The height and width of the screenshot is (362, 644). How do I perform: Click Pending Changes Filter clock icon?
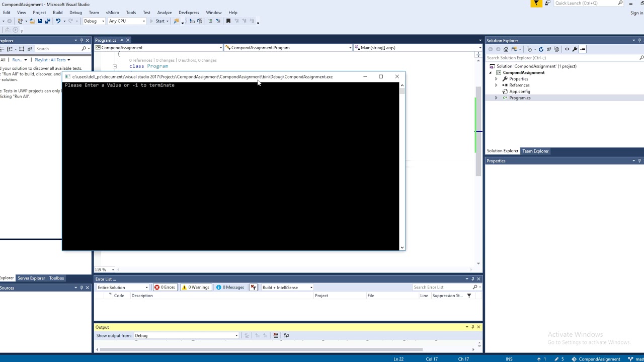coord(529,49)
